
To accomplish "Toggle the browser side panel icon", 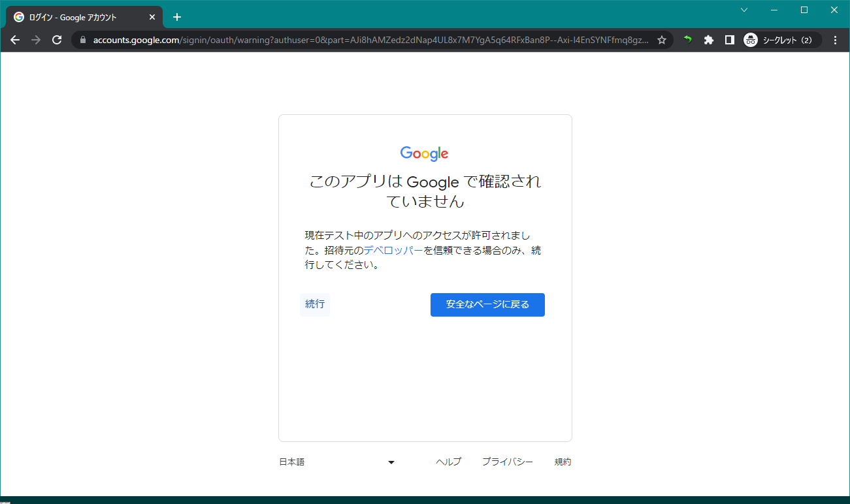I will 730,40.
